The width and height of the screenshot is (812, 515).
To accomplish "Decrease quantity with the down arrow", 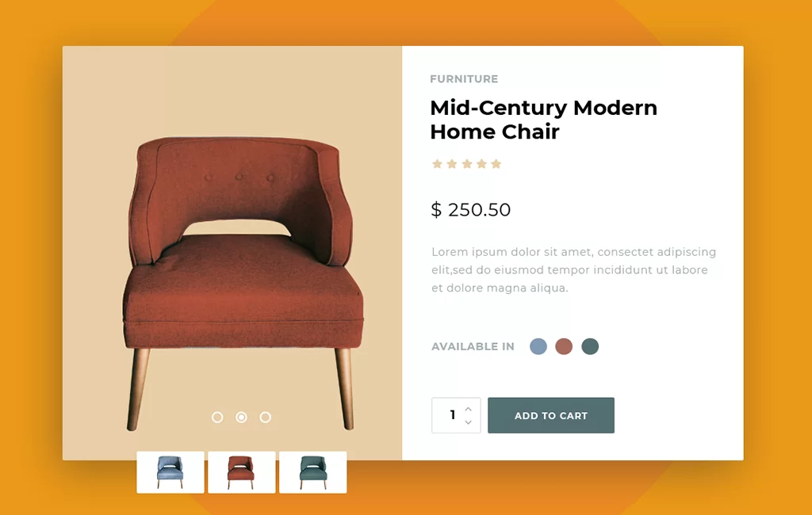I will pyautogui.click(x=468, y=422).
